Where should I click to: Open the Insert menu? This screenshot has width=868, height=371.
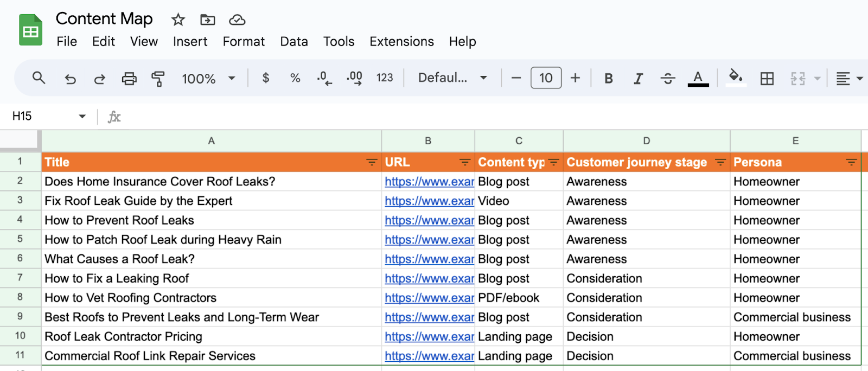coord(190,42)
